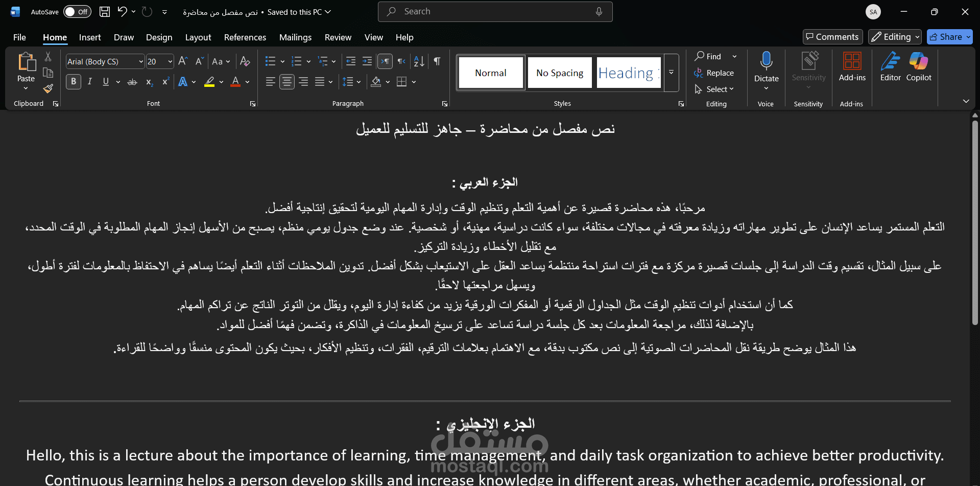
Task: Apply strikethrough formatting
Action: 132,82
